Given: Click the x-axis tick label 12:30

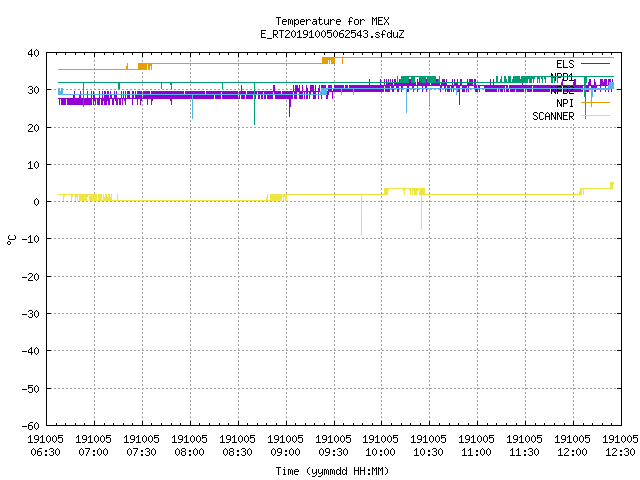Looking at the screenshot, I should click(x=620, y=452).
